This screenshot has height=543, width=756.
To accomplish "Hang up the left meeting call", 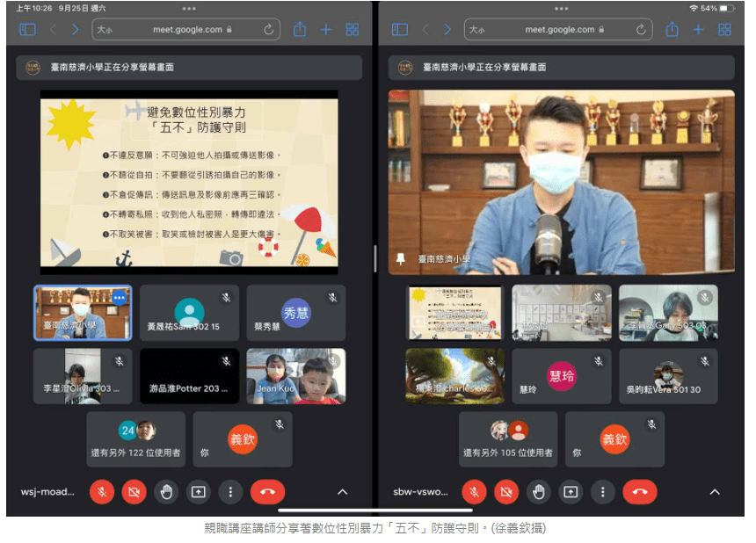I will (x=267, y=492).
